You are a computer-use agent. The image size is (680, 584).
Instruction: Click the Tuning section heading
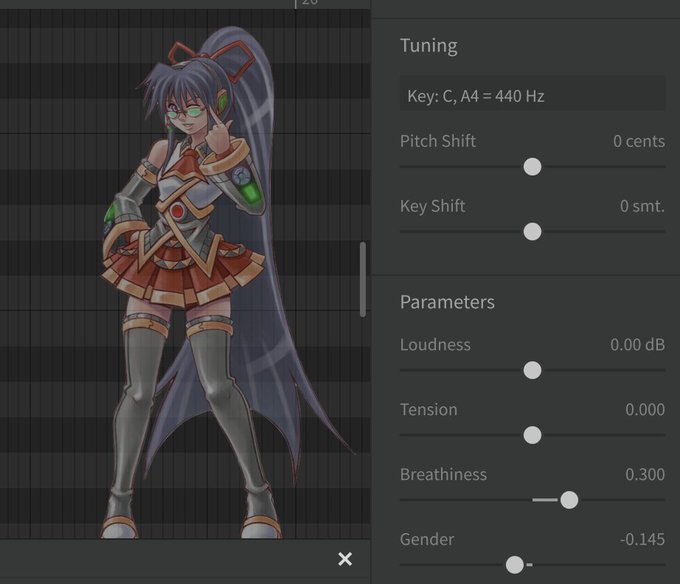428,46
